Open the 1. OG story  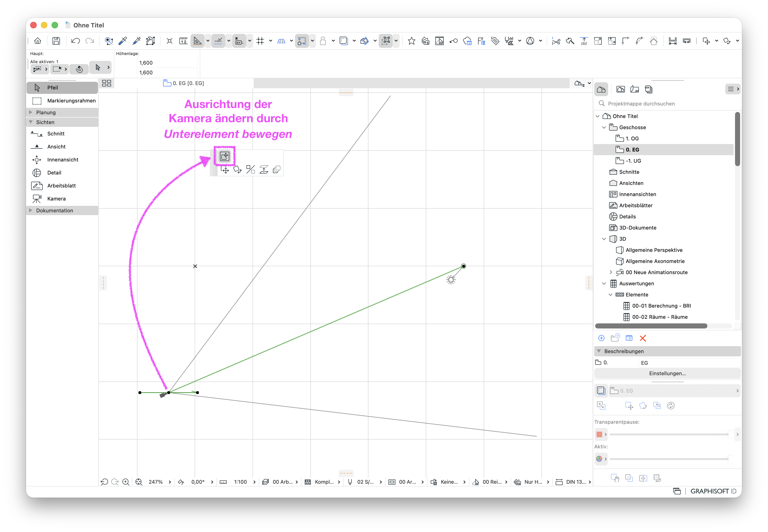632,138
